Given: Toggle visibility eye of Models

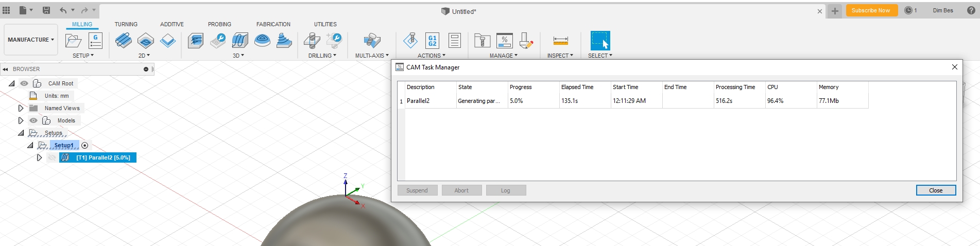Looking at the screenshot, I should [33, 120].
